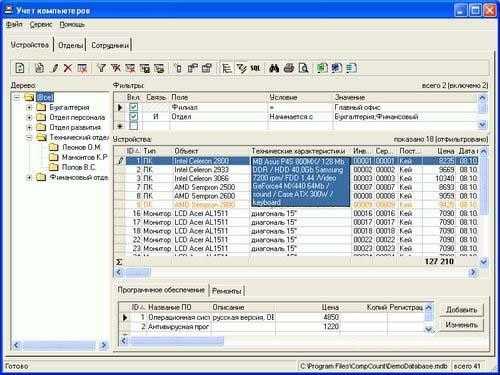Click the red X delete icon
This screenshot has height=375, width=500.
(x=68, y=68)
